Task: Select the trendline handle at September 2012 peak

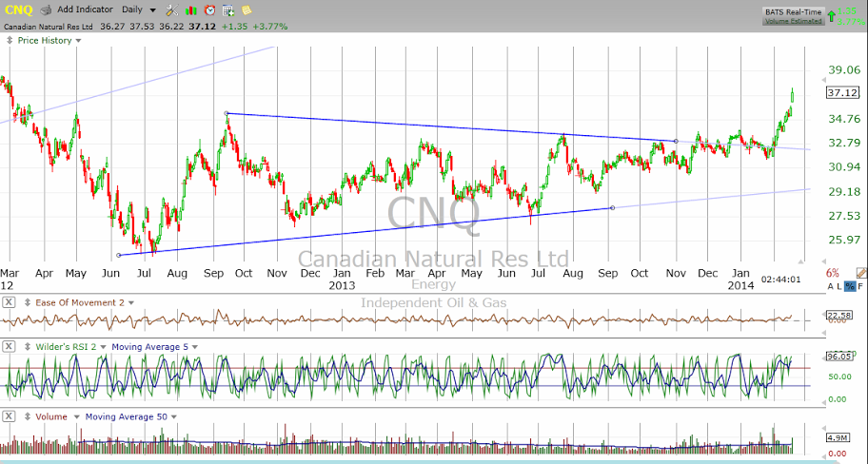Action: pyautogui.click(x=227, y=113)
